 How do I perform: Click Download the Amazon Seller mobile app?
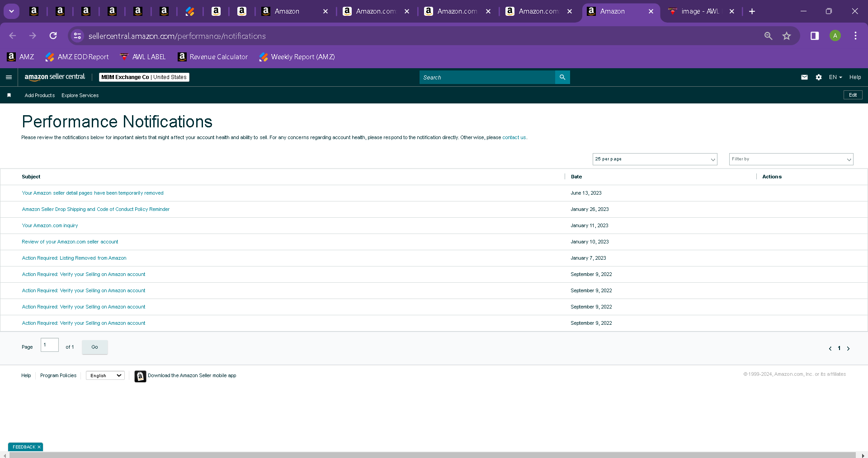pyautogui.click(x=192, y=375)
